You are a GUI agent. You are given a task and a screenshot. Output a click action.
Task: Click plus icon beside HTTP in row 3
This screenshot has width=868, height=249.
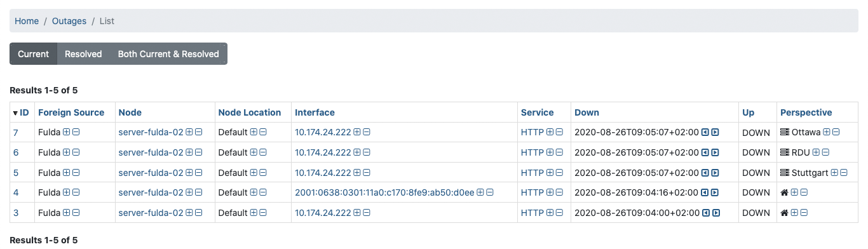click(x=550, y=213)
